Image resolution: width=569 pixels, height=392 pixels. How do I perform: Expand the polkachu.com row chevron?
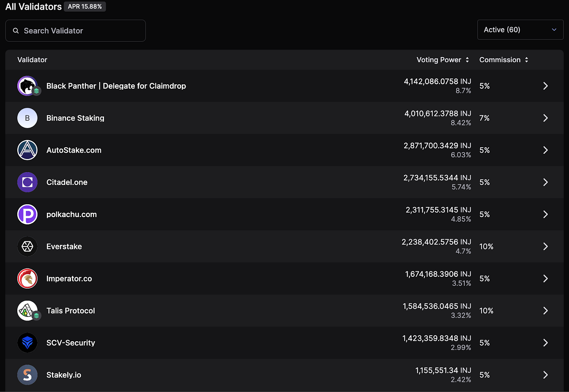click(546, 214)
